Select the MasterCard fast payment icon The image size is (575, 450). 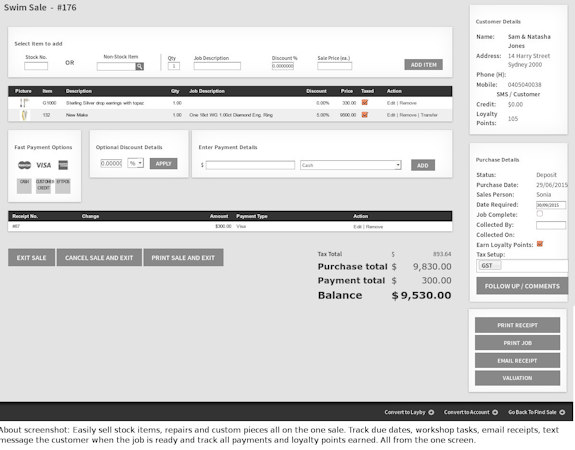click(25, 165)
